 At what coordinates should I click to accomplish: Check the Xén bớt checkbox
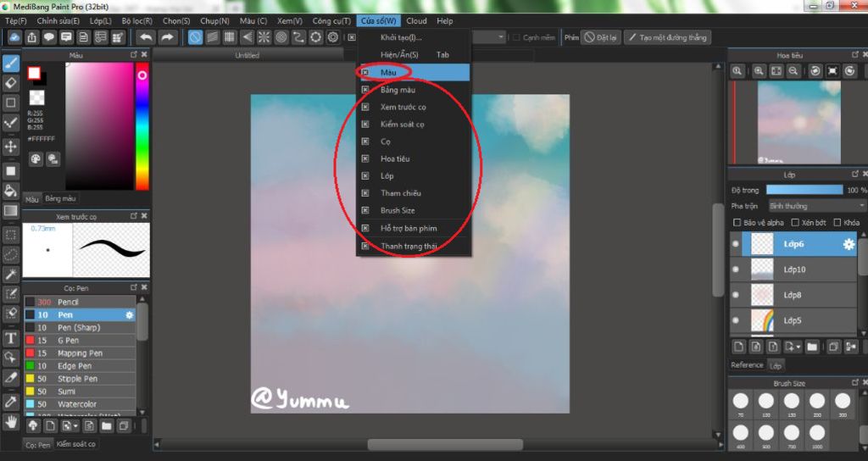point(795,223)
